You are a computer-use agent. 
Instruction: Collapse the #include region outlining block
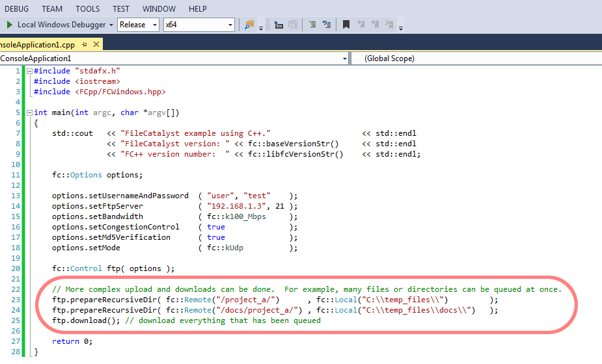pyautogui.click(x=29, y=71)
